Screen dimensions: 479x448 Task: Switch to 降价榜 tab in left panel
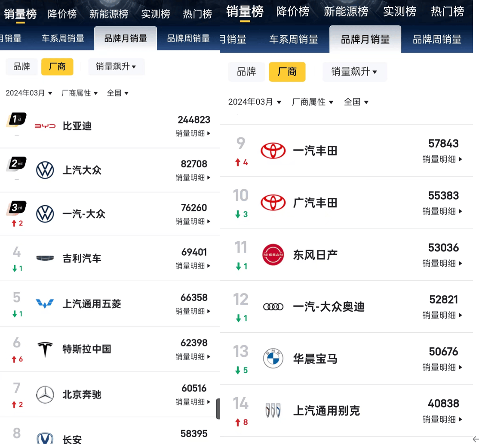click(62, 14)
